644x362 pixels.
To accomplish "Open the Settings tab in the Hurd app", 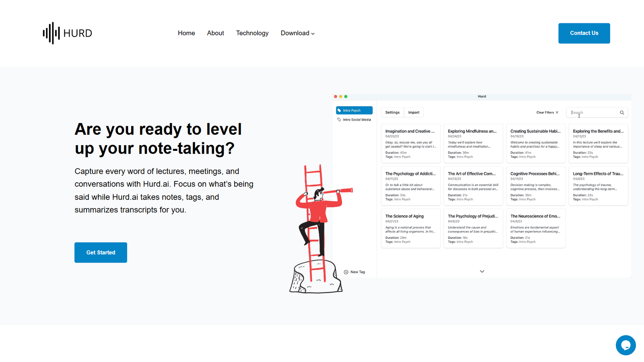I will [392, 113].
